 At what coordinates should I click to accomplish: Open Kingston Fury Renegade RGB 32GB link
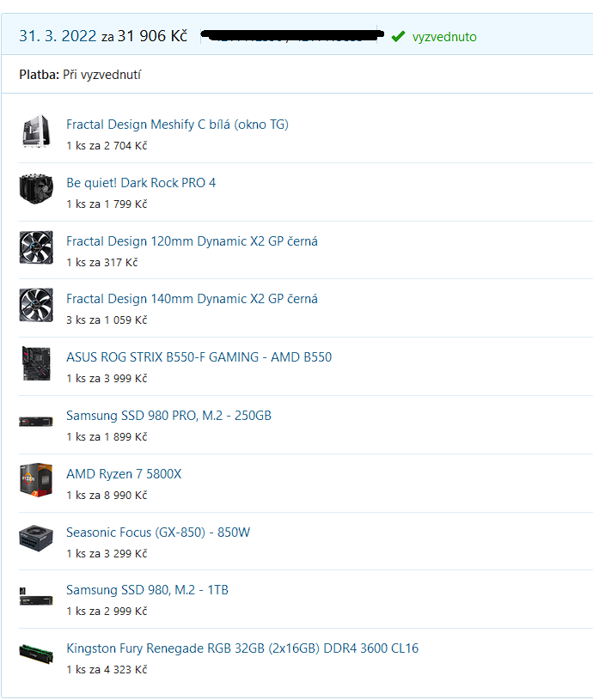click(x=242, y=648)
